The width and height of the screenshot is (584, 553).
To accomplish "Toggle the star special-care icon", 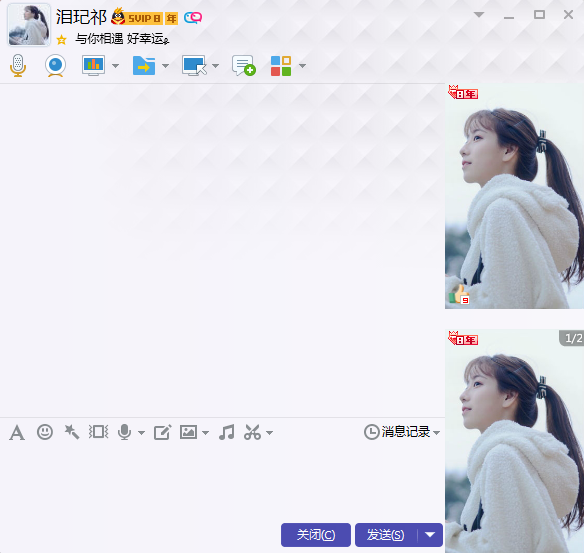I will pos(61,39).
